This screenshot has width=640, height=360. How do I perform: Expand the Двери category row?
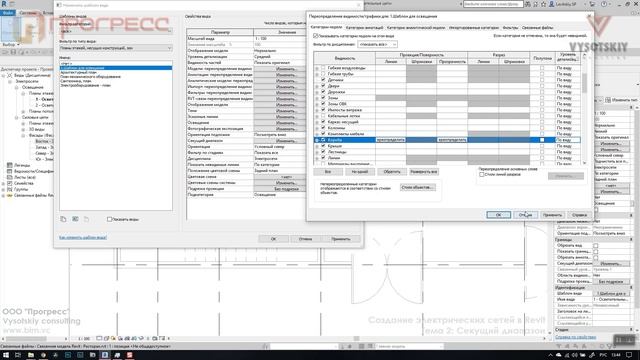[317, 86]
